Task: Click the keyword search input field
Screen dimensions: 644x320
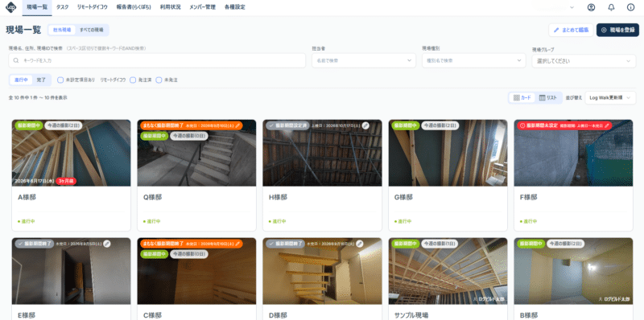Action: click(x=157, y=60)
